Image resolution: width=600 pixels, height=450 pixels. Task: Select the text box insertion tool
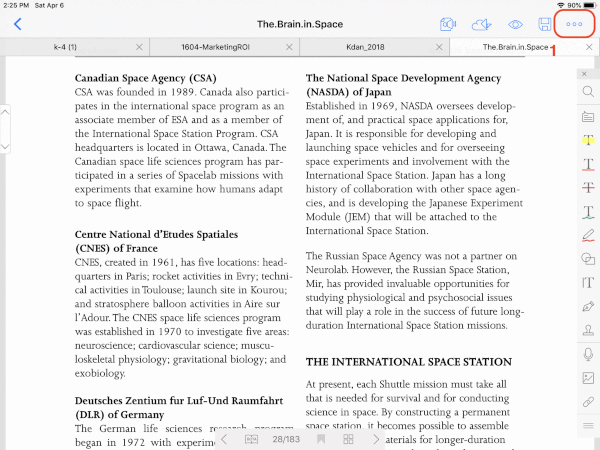pyautogui.click(x=588, y=283)
